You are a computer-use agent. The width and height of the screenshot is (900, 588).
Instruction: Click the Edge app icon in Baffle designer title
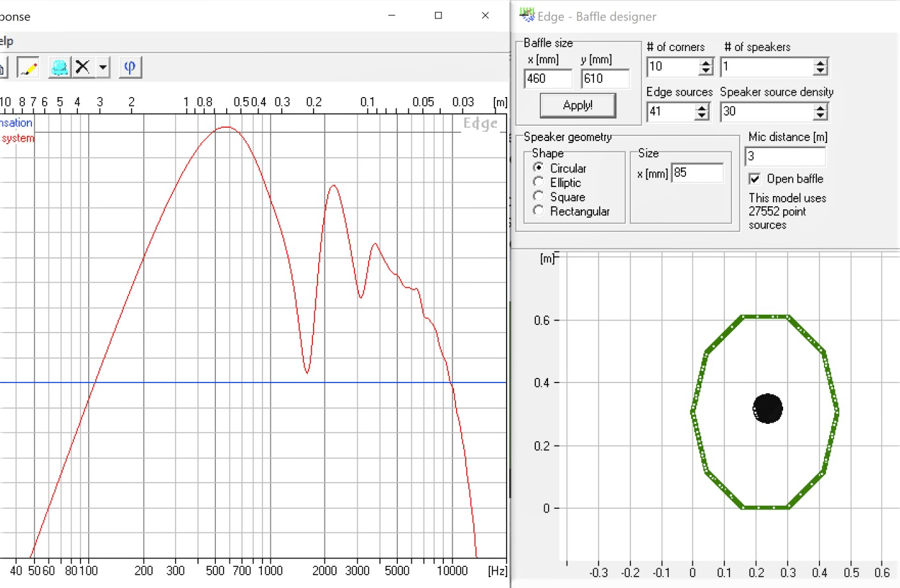coord(526,15)
